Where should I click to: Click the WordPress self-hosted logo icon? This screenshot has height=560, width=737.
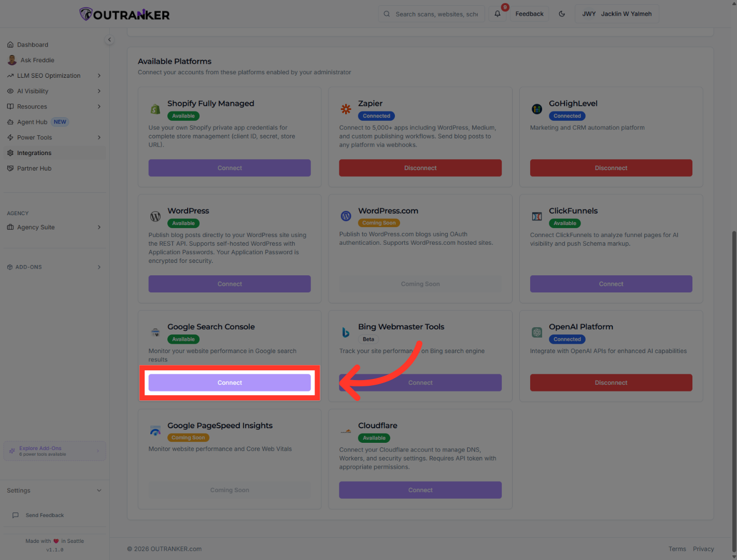155,216
